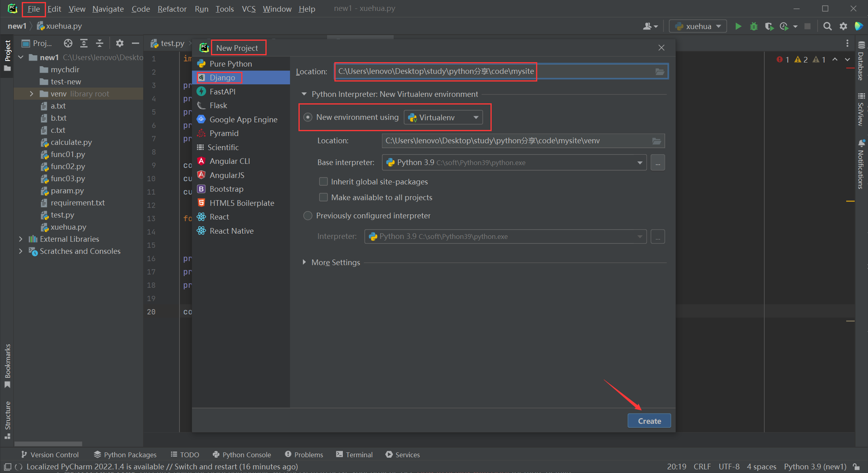Image resolution: width=868 pixels, height=473 pixels.
Task: Open the File menu
Action: click(x=34, y=9)
